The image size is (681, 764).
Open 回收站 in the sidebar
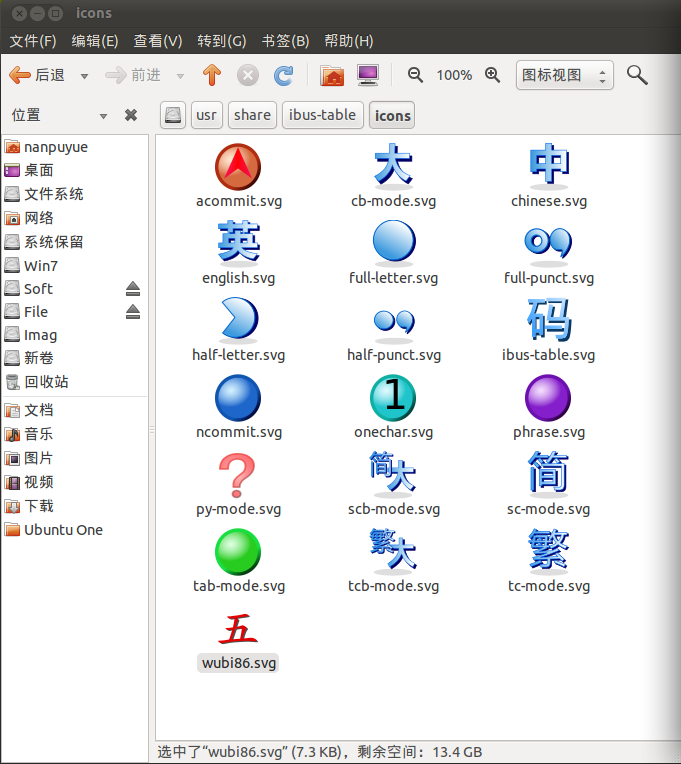point(75,382)
